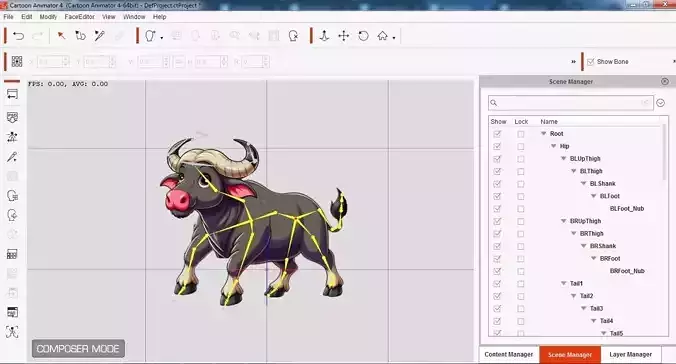
Task: Toggle Show checkbox for BLShank
Action: coord(498,184)
